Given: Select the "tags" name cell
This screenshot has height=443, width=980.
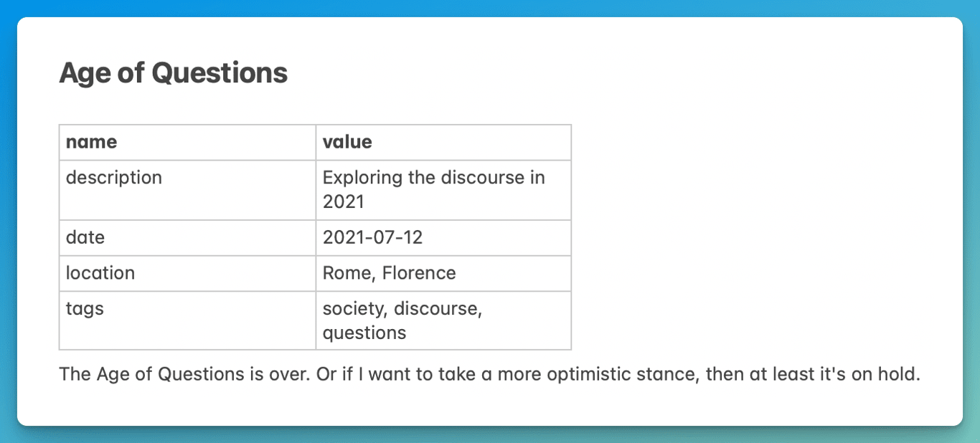Looking at the screenshot, I should 85,309.
